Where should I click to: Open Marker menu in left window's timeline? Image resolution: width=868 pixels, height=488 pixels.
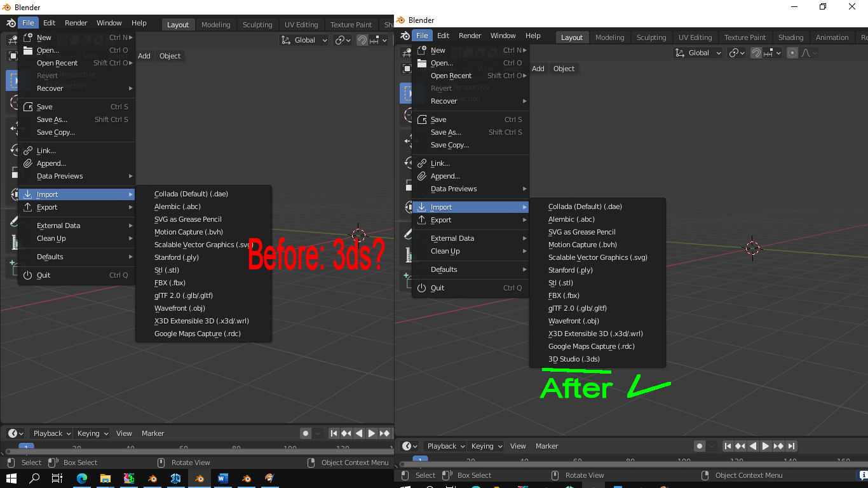tap(153, 433)
